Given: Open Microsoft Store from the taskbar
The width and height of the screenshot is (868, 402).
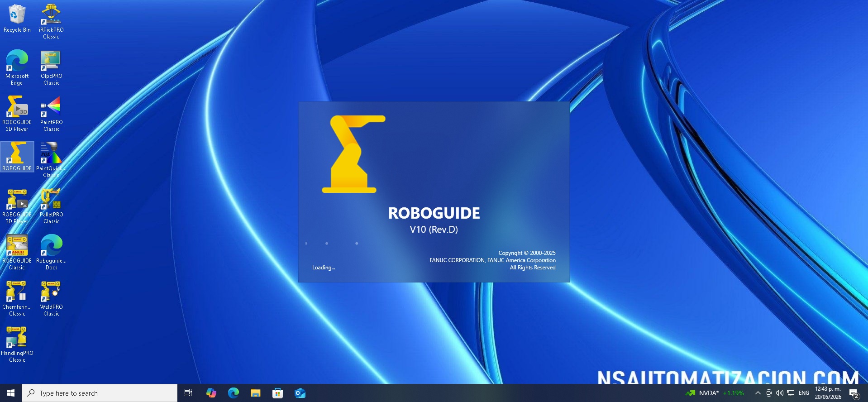Looking at the screenshot, I should pos(277,393).
